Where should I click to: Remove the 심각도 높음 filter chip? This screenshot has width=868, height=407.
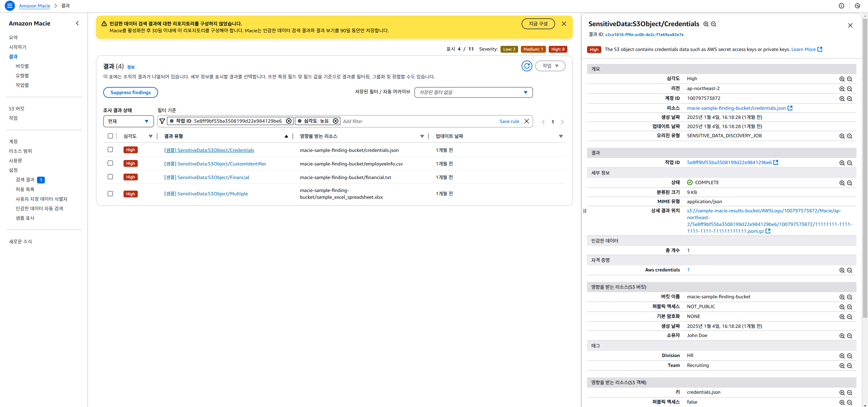pyautogui.click(x=336, y=121)
